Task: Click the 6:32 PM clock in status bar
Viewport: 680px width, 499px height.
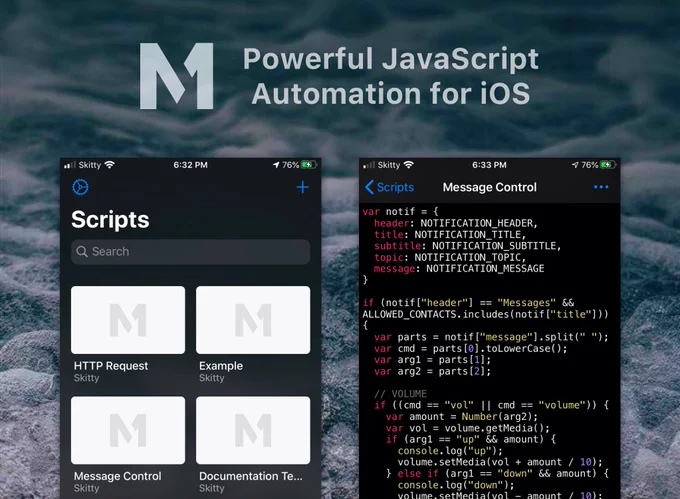Action: point(190,165)
